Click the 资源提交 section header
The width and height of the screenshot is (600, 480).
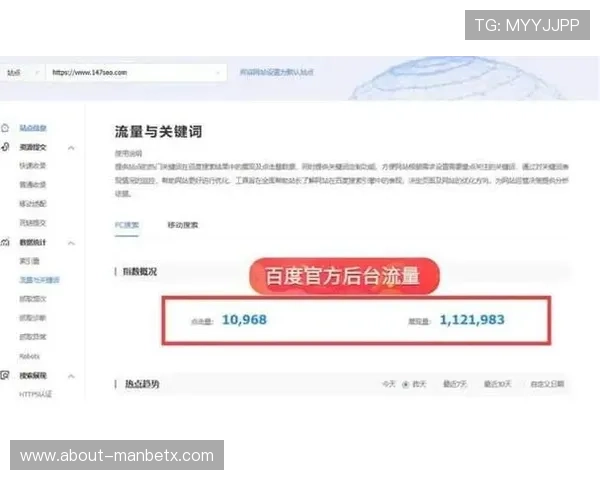tap(33, 147)
